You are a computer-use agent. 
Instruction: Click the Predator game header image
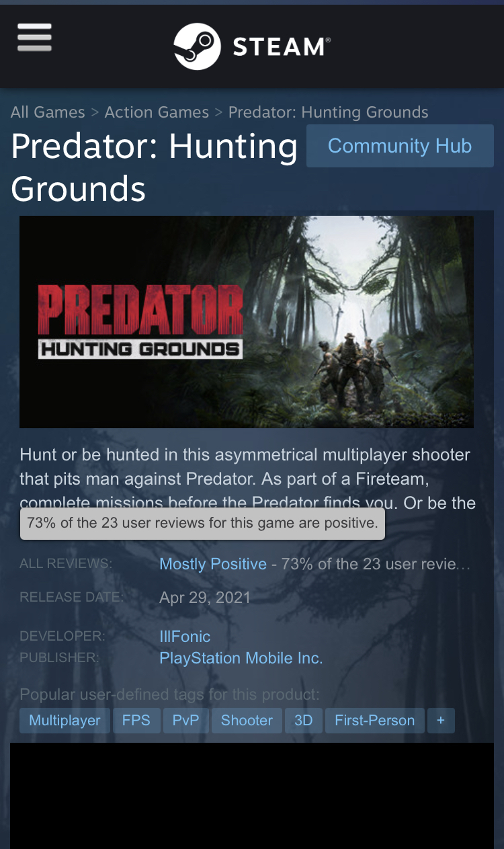click(x=247, y=322)
